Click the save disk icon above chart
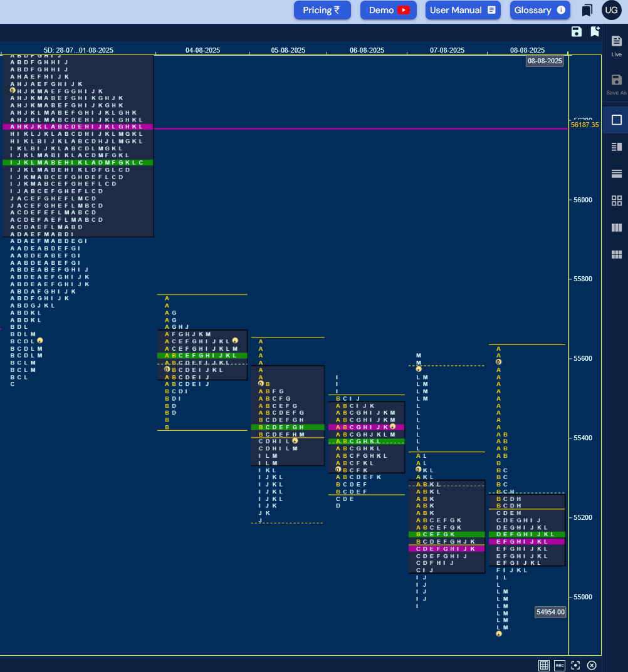 (577, 32)
